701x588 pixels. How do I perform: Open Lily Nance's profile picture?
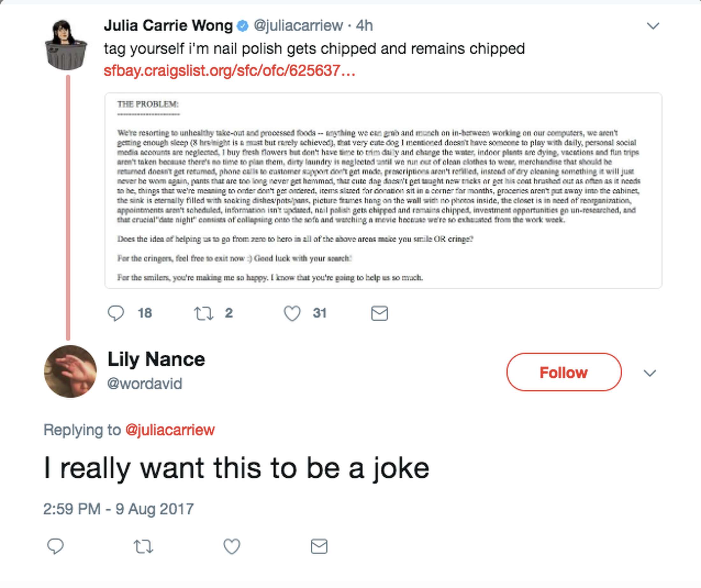pos(70,371)
